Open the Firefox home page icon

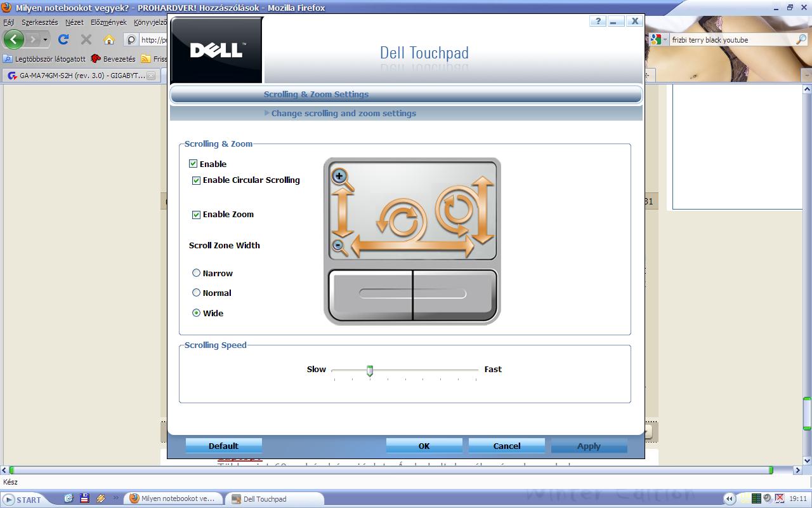point(109,39)
